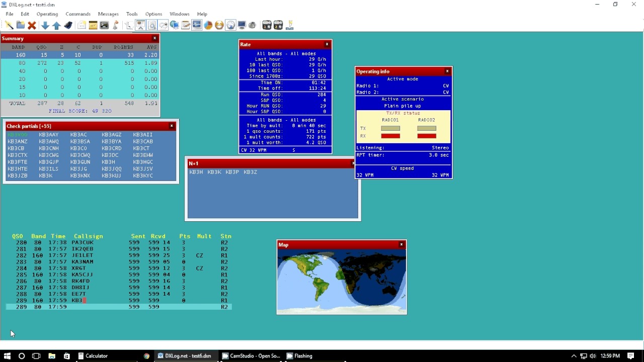
Task: Select the JE1LET log row callsign
Action: point(83,255)
